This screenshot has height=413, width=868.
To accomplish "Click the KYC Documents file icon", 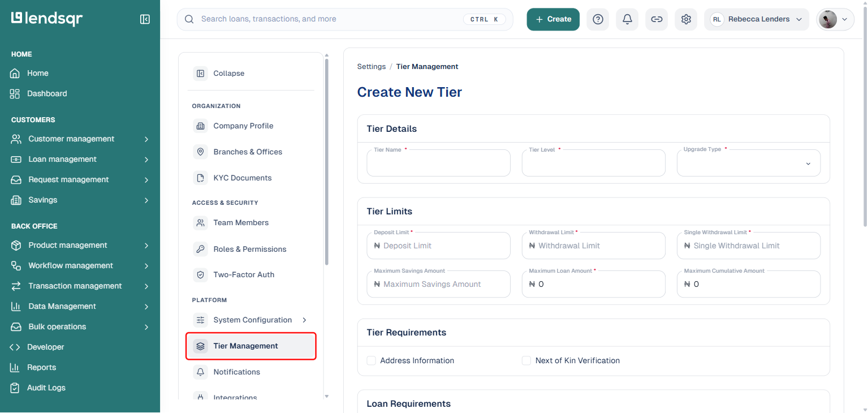I will [200, 178].
